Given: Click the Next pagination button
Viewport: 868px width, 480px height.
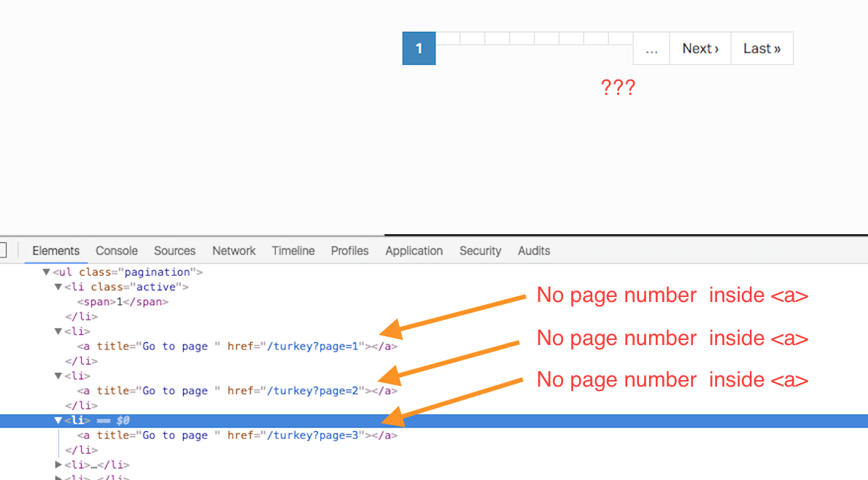Looking at the screenshot, I should (x=700, y=48).
